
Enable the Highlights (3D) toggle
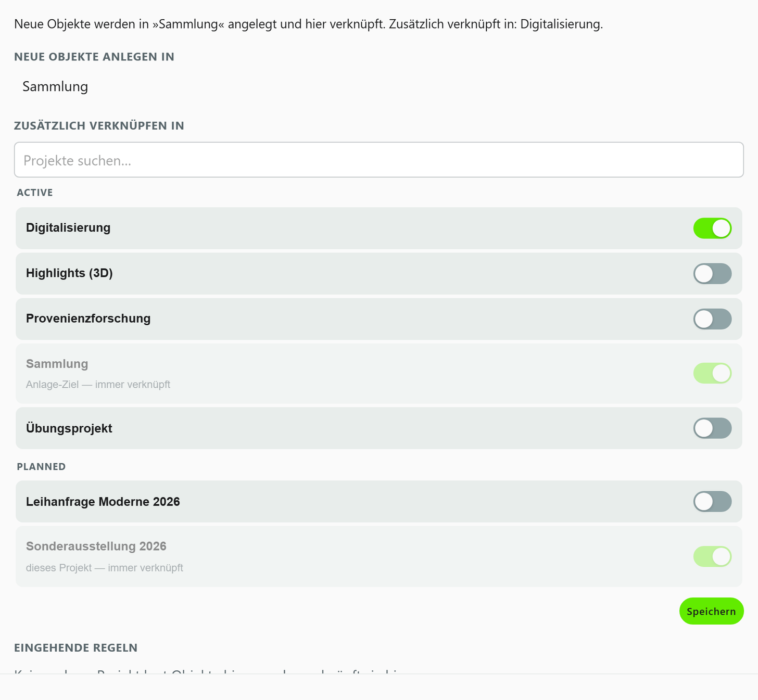click(712, 273)
